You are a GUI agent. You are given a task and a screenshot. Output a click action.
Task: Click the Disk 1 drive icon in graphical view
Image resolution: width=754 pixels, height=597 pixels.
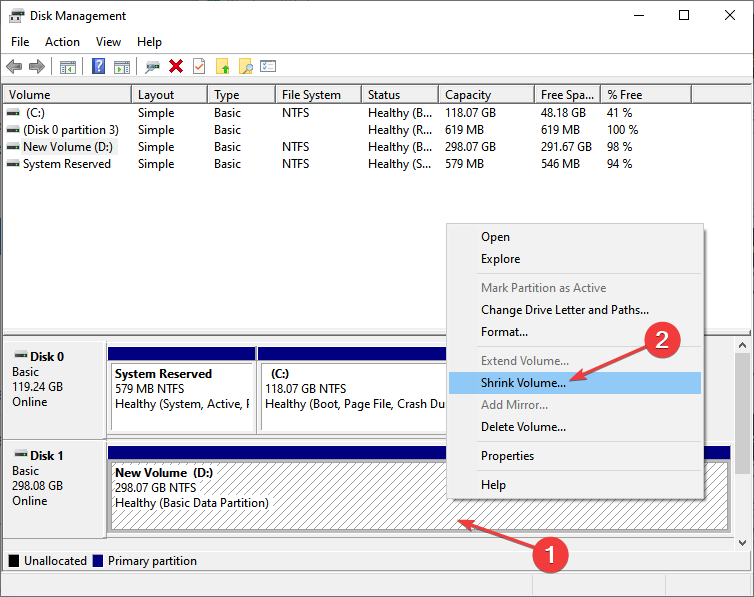[21, 454]
